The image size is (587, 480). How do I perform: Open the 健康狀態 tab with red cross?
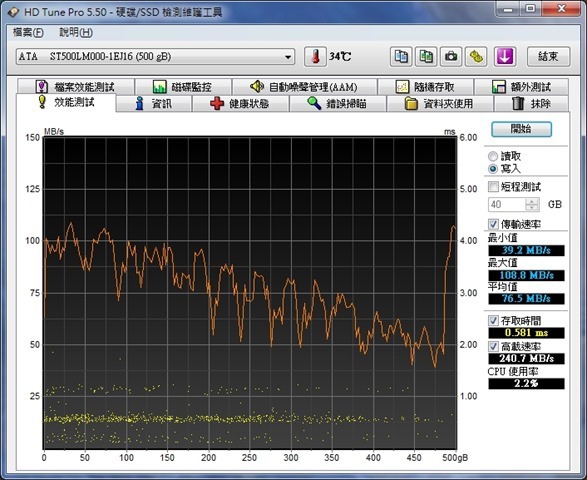240,103
